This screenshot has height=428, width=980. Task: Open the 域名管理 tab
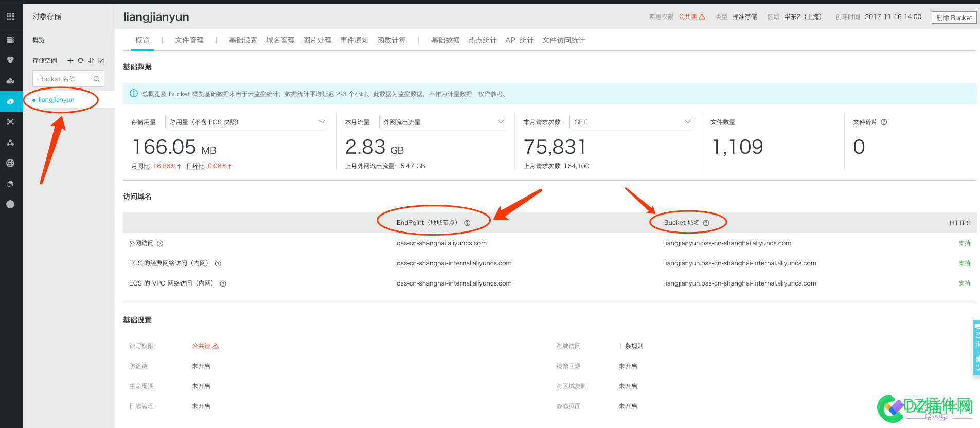280,40
